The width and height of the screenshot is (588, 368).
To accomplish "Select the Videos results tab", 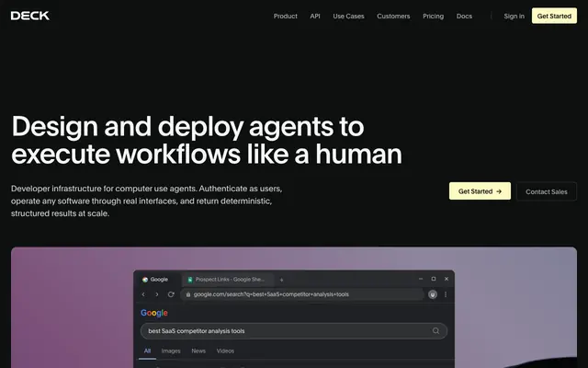I will (225, 351).
